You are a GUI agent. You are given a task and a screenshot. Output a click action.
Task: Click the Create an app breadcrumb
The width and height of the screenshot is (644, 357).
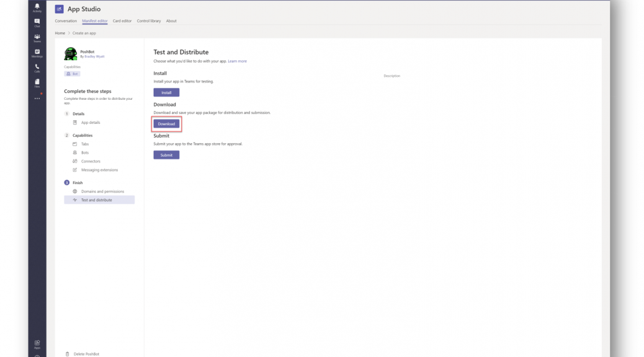point(84,33)
